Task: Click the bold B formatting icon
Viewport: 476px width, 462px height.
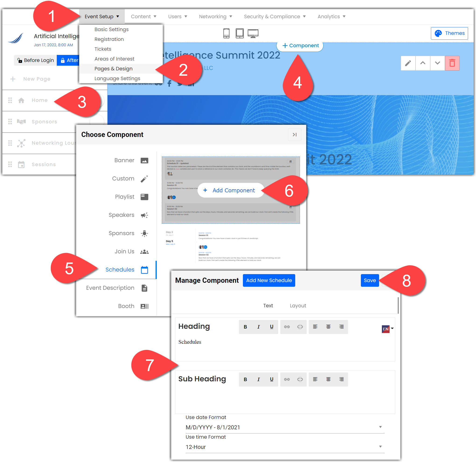Action: (246, 327)
